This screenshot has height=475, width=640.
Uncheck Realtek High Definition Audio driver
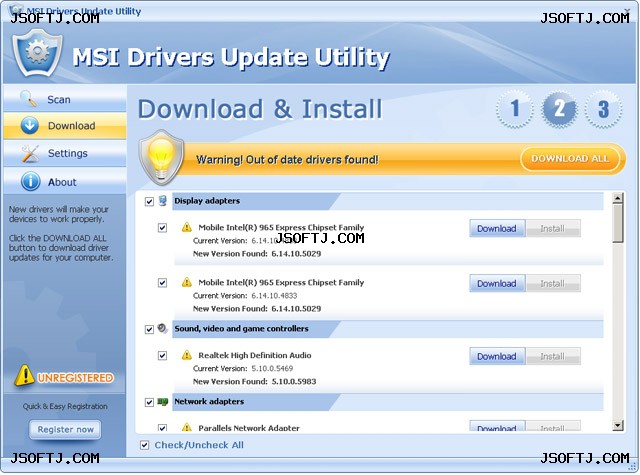tap(162, 356)
